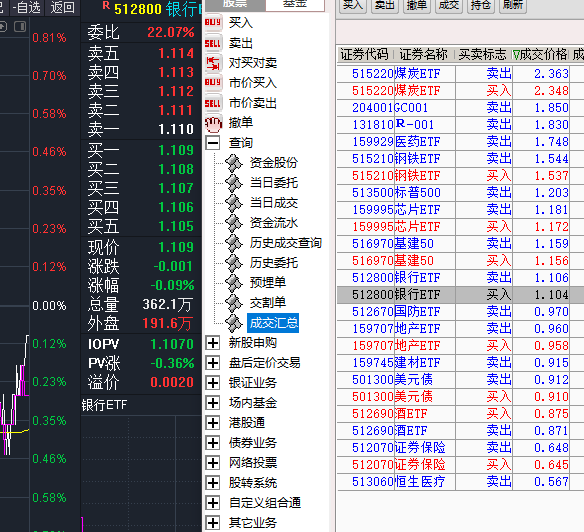Expand the 债券业务 node
The width and height of the screenshot is (584, 532).
(x=213, y=443)
